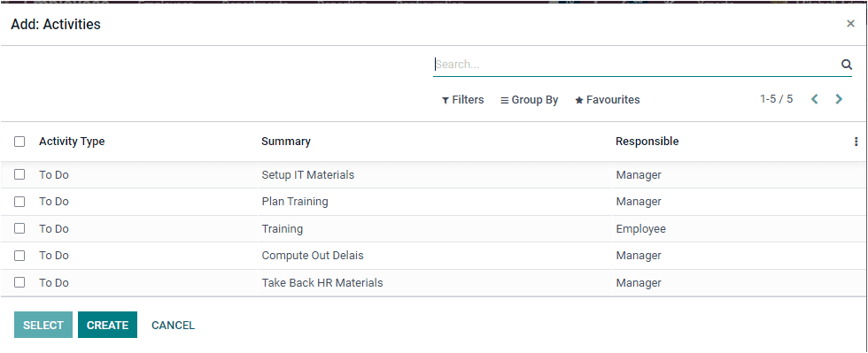Click the SELECT button
868x353 pixels.
point(43,325)
